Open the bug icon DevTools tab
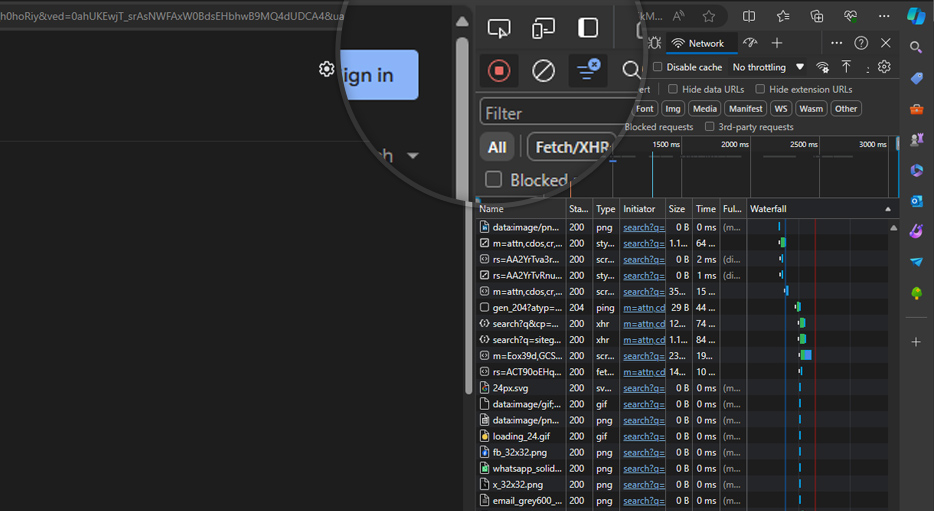The image size is (934, 511). tap(655, 43)
